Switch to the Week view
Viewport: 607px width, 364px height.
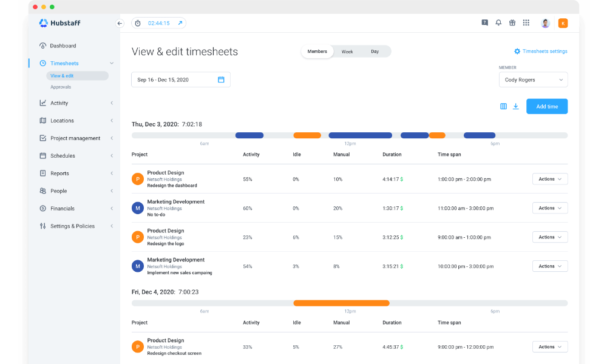click(x=347, y=52)
